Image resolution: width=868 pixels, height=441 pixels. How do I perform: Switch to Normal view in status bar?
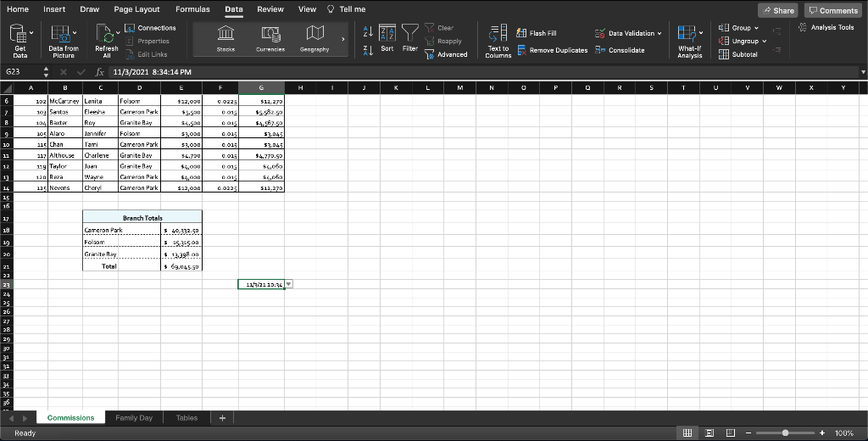tap(687, 433)
